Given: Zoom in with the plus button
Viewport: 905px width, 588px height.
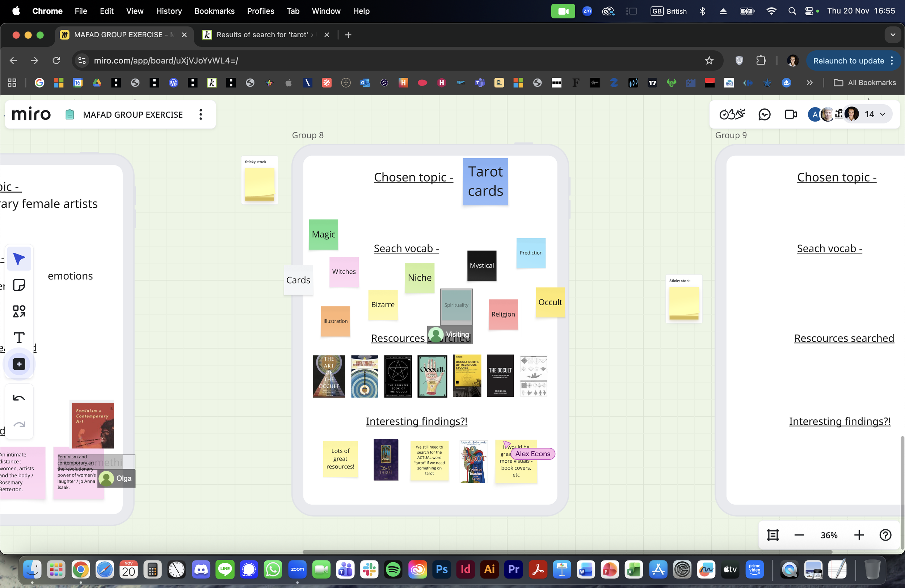Looking at the screenshot, I should [x=859, y=535].
